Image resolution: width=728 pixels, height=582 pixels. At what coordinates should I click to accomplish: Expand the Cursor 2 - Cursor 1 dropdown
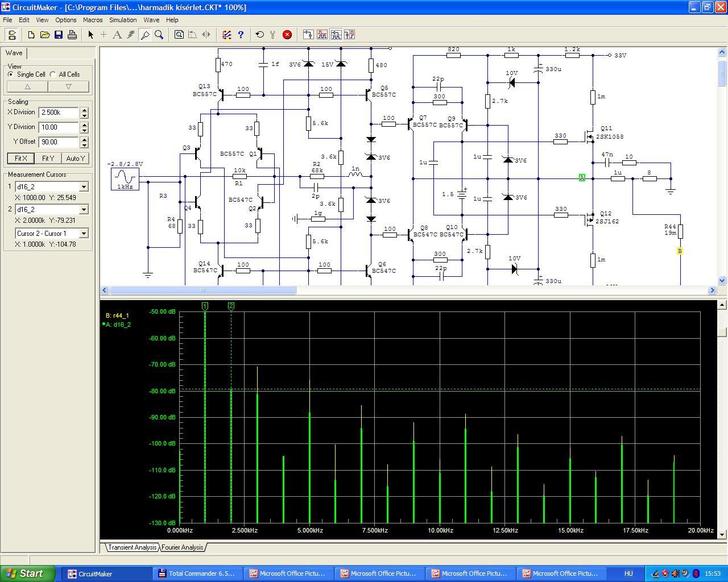pos(84,234)
